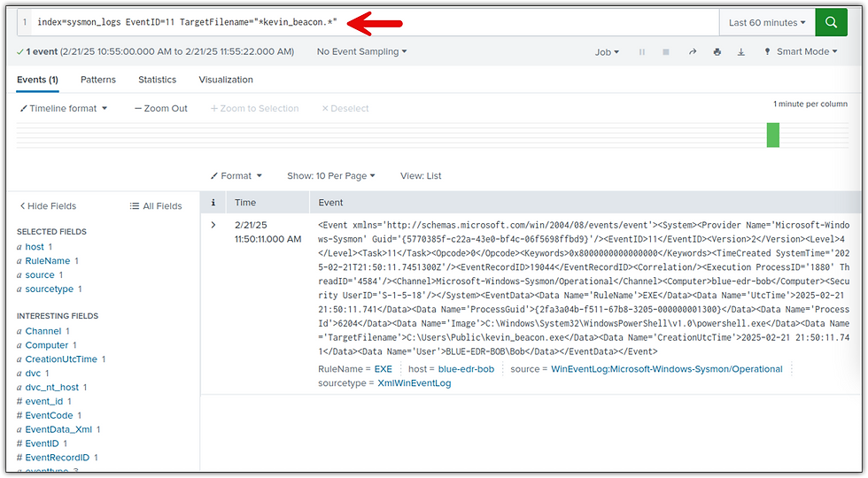
Task: Select the EventCode field
Action: click(49, 415)
